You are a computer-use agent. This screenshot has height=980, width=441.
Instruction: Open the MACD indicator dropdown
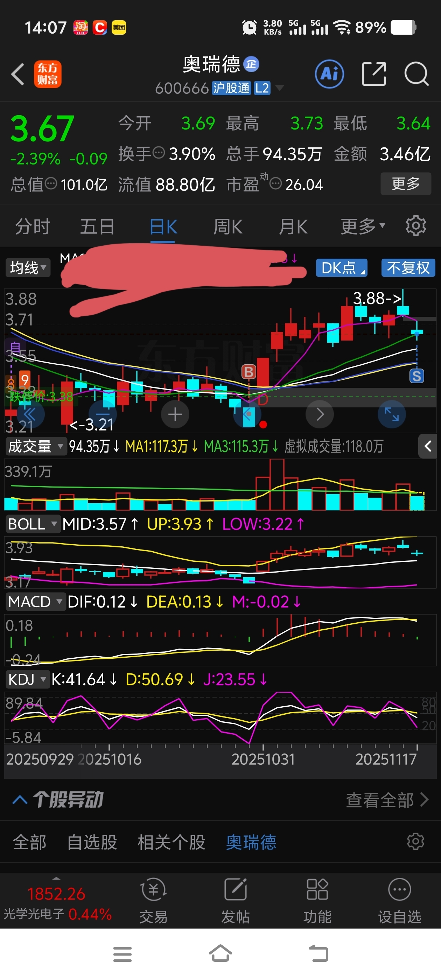coord(35,601)
